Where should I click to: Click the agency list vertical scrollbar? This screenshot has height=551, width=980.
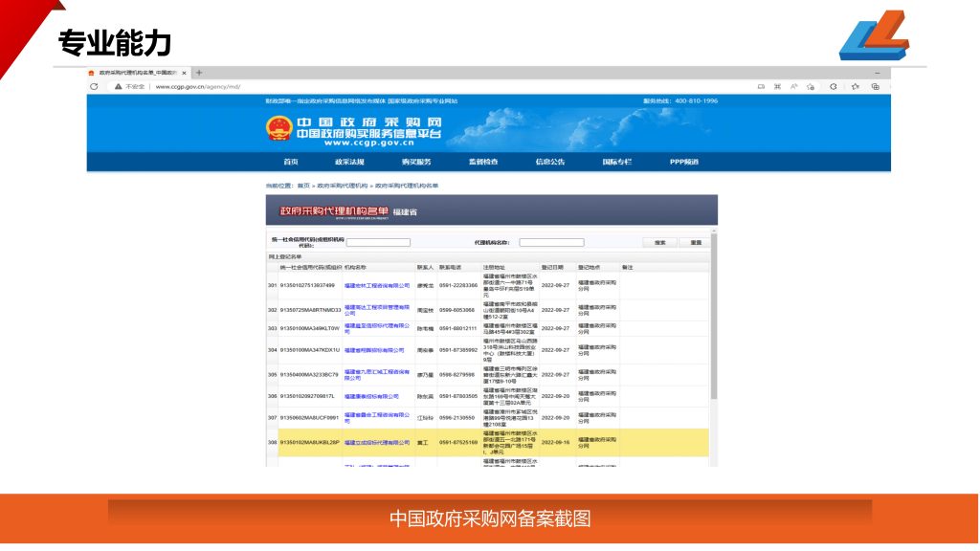click(x=713, y=335)
